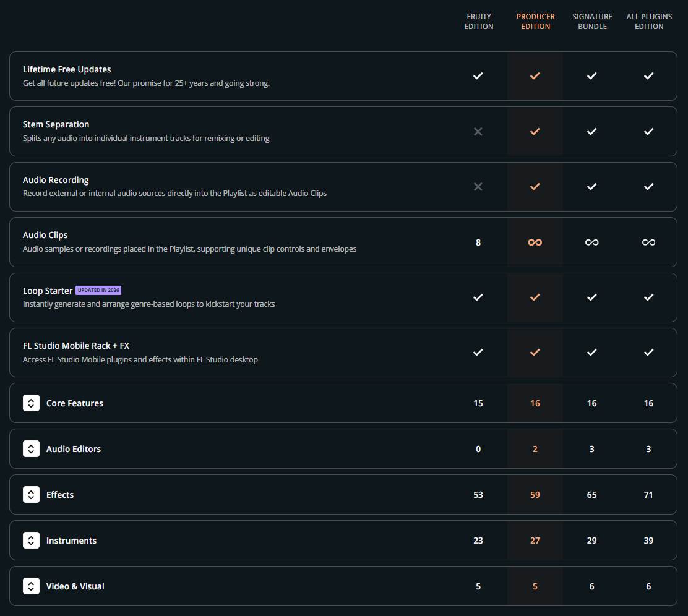This screenshot has width=688, height=616.
Task: Expand the Core Features section
Action: [31, 403]
